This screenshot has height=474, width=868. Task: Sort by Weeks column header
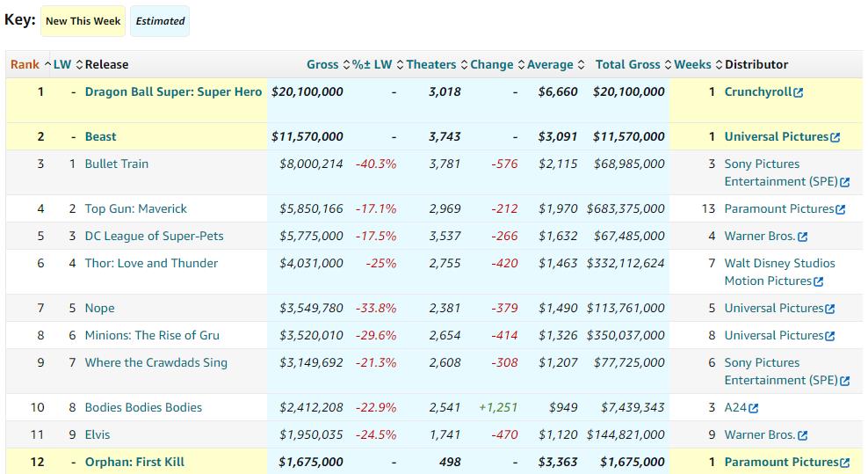tap(692, 64)
